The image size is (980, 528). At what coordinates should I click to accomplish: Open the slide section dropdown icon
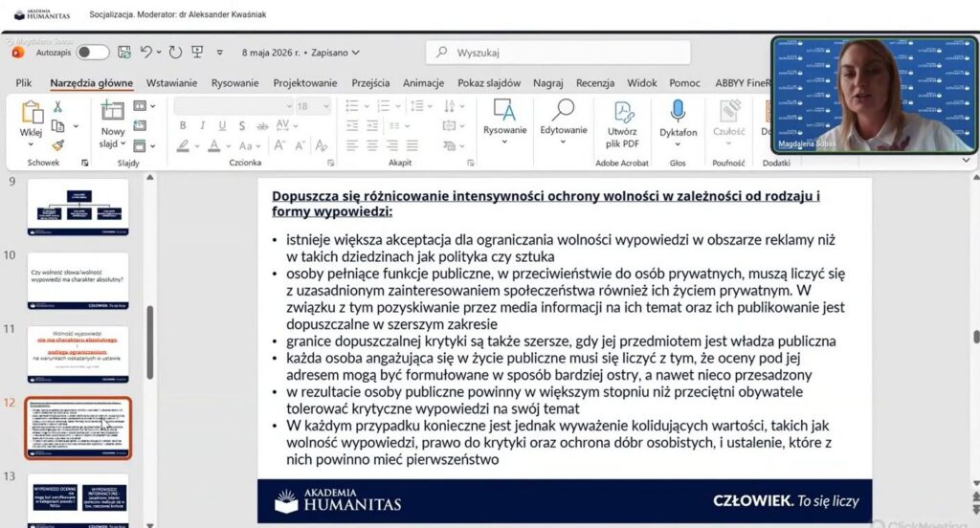[144, 146]
